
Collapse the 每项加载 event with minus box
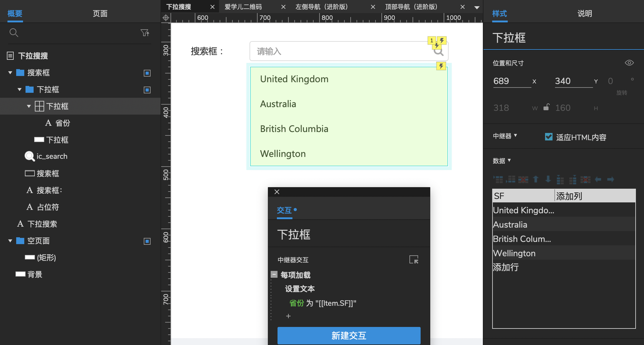point(274,274)
